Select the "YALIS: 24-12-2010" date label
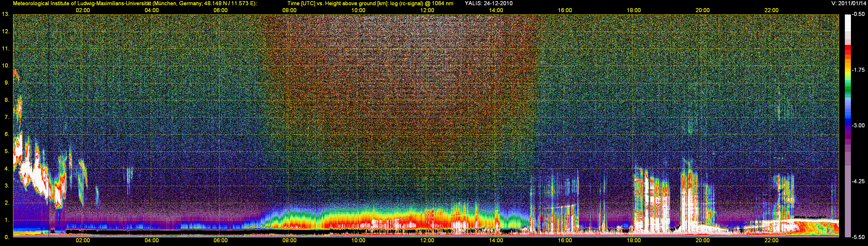868x246 pixels. pyautogui.click(x=489, y=3)
